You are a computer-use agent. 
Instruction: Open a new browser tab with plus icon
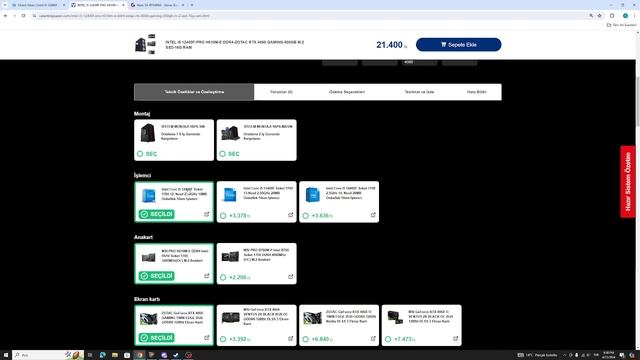click(x=192, y=5)
